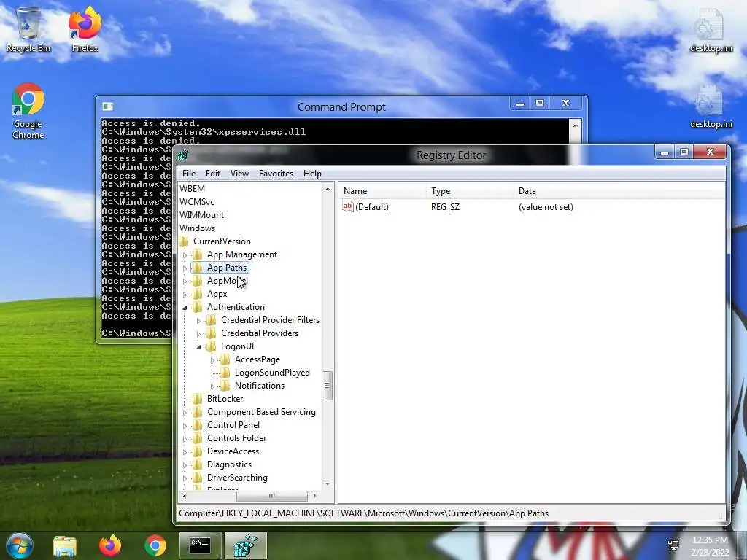Open the Google Chrome desktop shortcut
The image size is (747, 560).
pyautogui.click(x=28, y=111)
